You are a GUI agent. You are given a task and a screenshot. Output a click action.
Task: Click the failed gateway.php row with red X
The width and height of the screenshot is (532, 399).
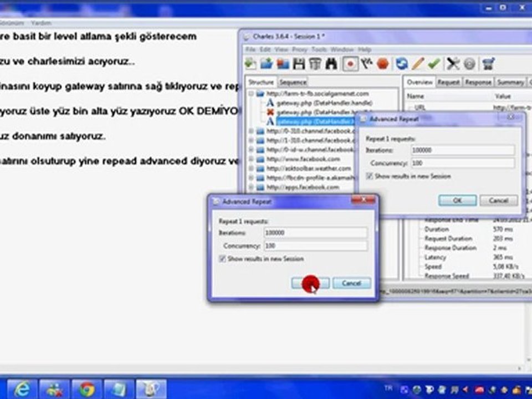pos(319,112)
